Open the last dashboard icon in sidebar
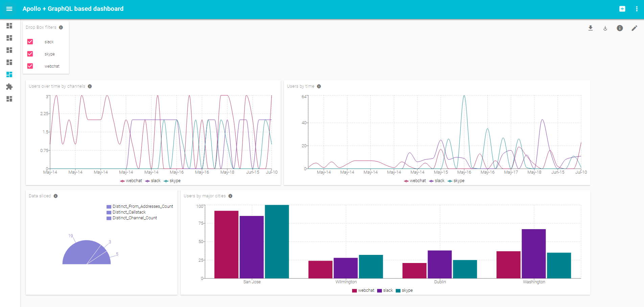This screenshot has height=307, width=644. point(9,99)
